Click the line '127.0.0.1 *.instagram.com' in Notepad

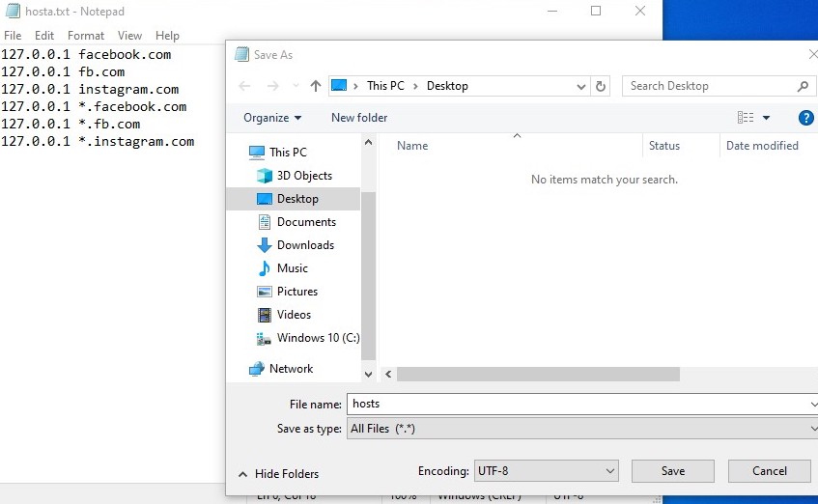pyautogui.click(x=98, y=141)
